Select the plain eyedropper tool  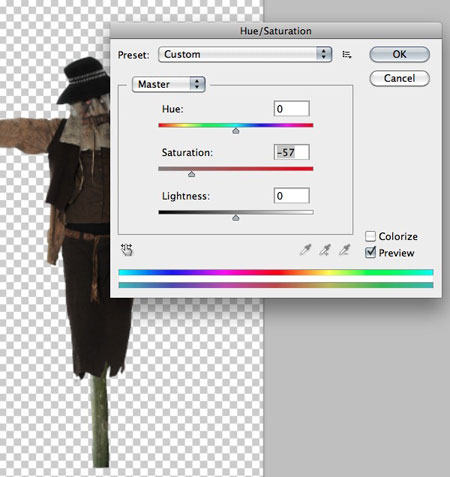pos(305,249)
